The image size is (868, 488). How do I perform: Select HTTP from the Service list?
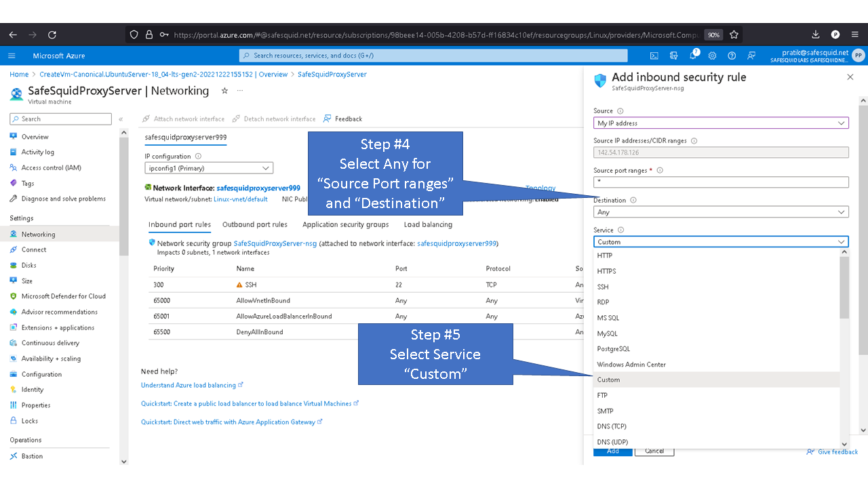(716, 256)
